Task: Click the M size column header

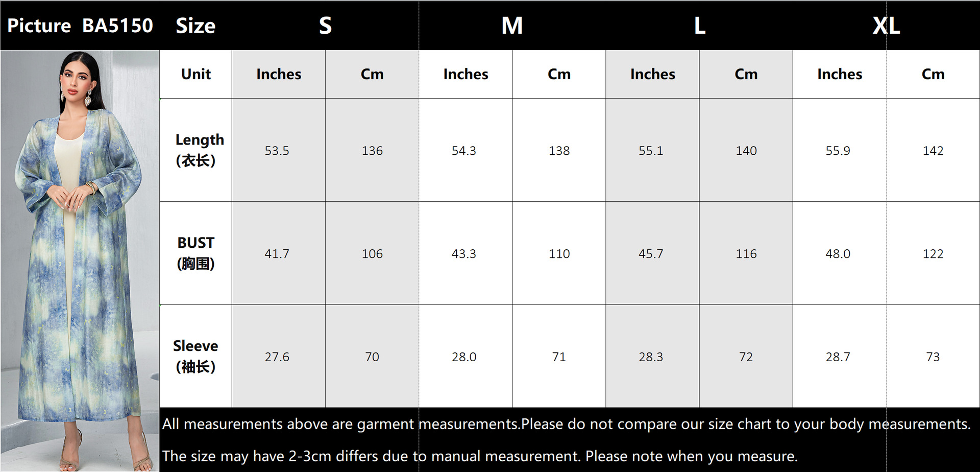Action: click(512, 26)
